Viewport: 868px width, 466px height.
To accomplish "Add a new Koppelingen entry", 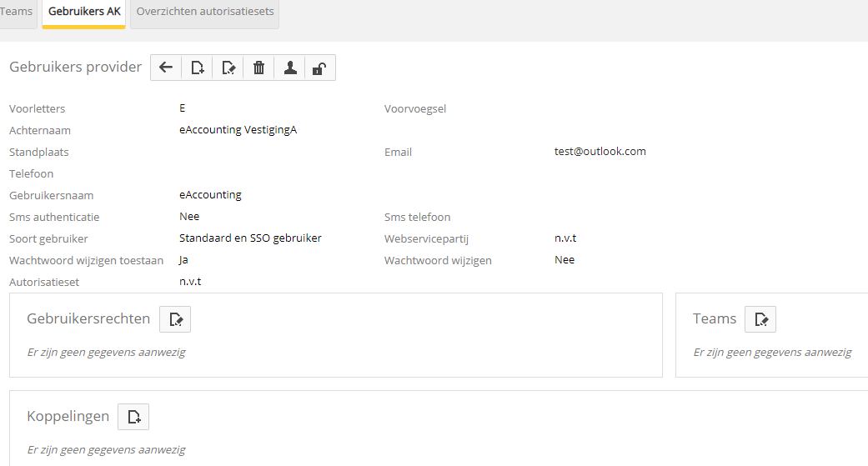I will click(133, 417).
